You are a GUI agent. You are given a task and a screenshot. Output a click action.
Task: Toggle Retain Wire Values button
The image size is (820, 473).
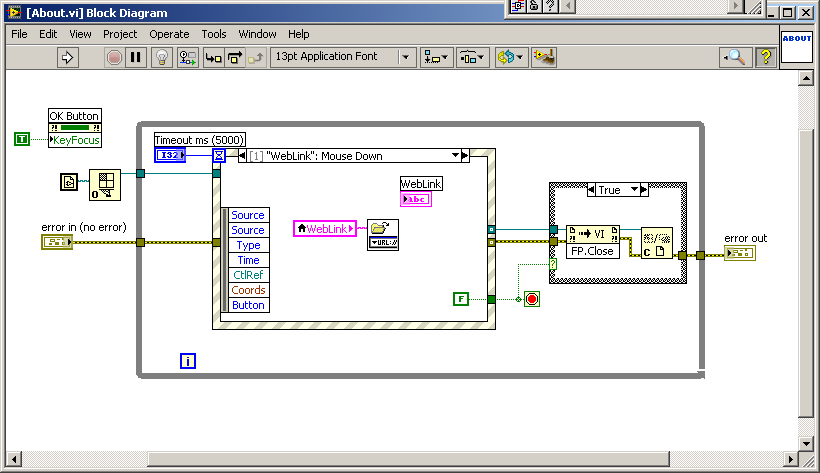click(187, 57)
